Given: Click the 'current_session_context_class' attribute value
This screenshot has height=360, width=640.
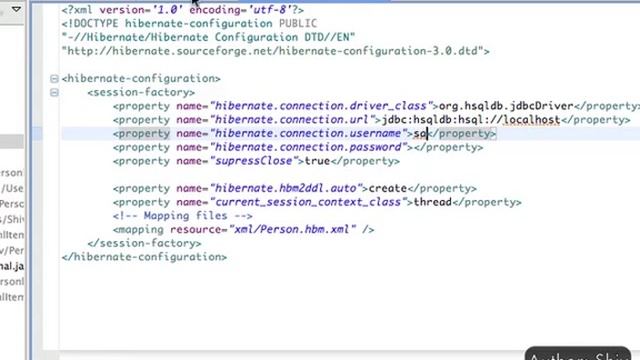Looking at the screenshot, I should click(308, 202).
